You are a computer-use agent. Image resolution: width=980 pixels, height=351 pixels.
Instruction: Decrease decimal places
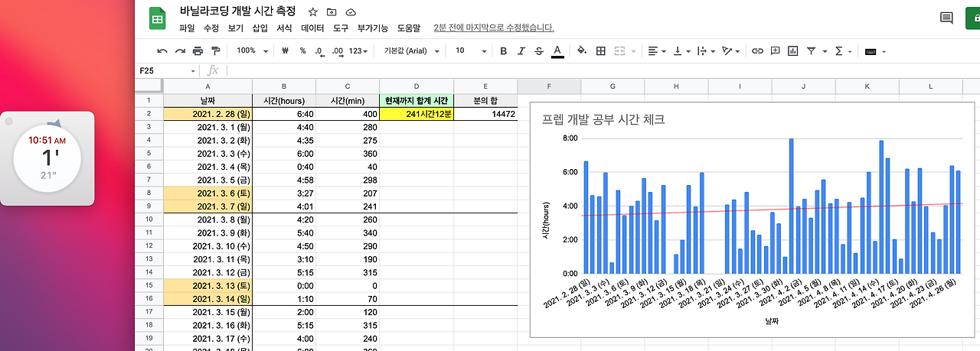318,50
